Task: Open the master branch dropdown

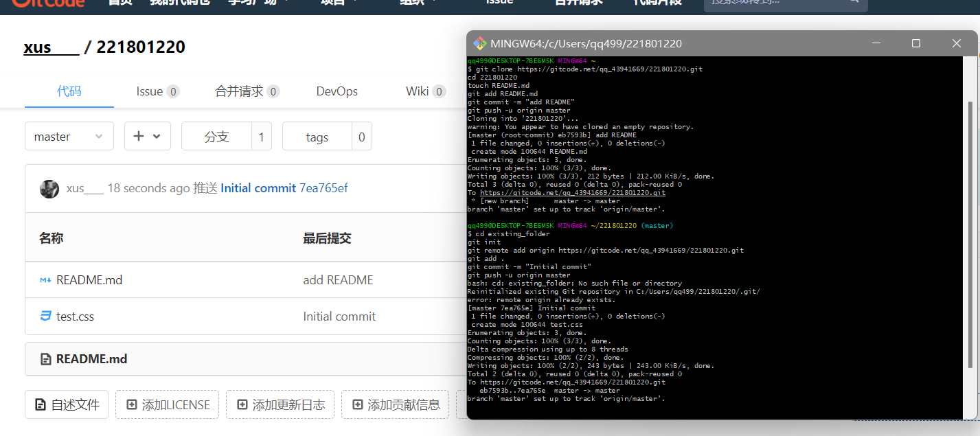Action: [69, 137]
